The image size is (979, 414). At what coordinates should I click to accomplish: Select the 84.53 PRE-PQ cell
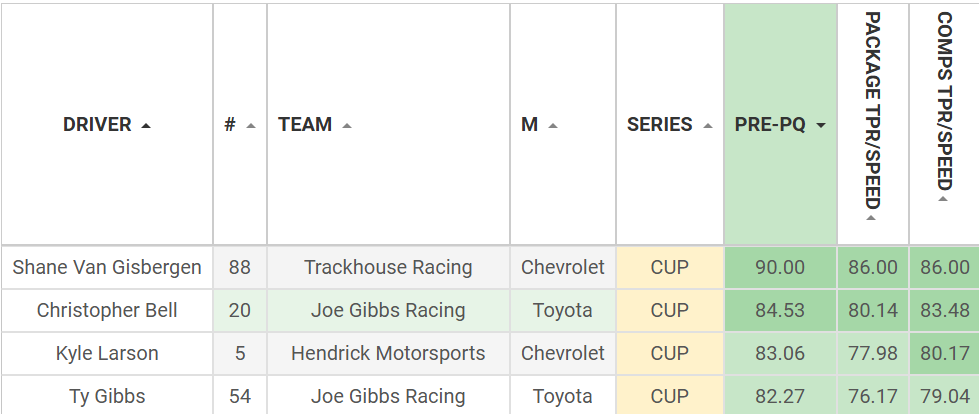pos(780,310)
